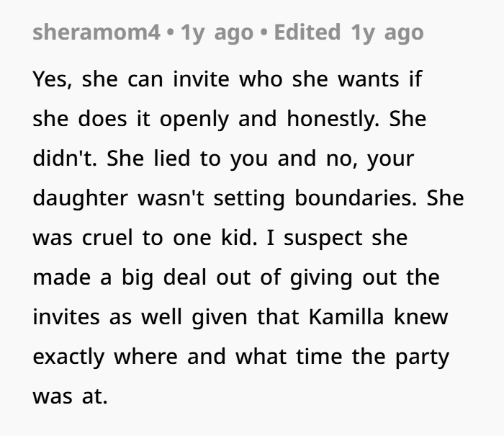Click the first '1y ago' comment timestamp
The width and height of the screenshot is (504, 436).
[217, 32]
